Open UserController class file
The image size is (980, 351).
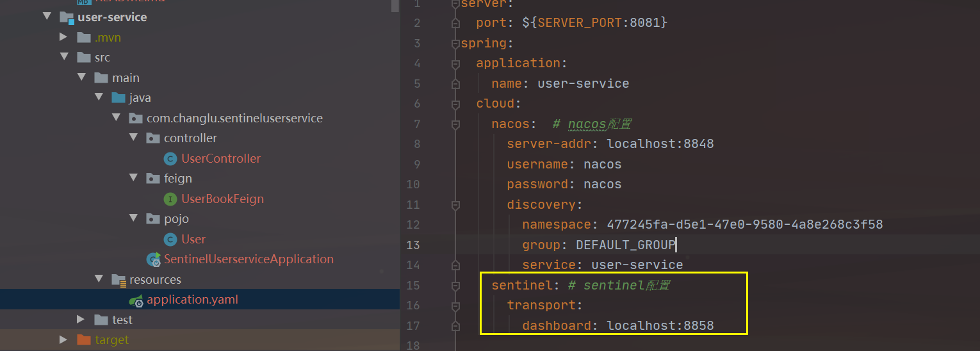click(221, 158)
